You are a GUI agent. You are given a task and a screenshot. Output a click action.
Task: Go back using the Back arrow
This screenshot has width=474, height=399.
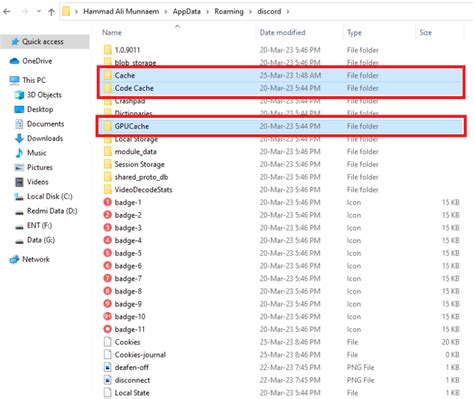pos(7,12)
